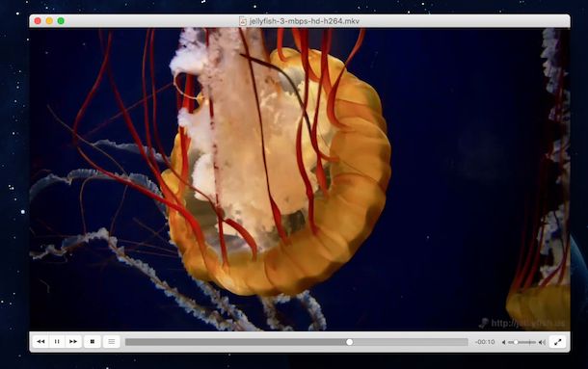
Task: Jump to the beginning of the seek bar
Action: pyautogui.click(x=127, y=342)
